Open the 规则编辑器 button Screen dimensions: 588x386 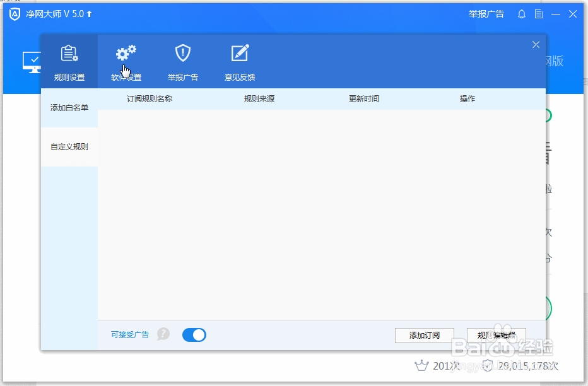496,336
